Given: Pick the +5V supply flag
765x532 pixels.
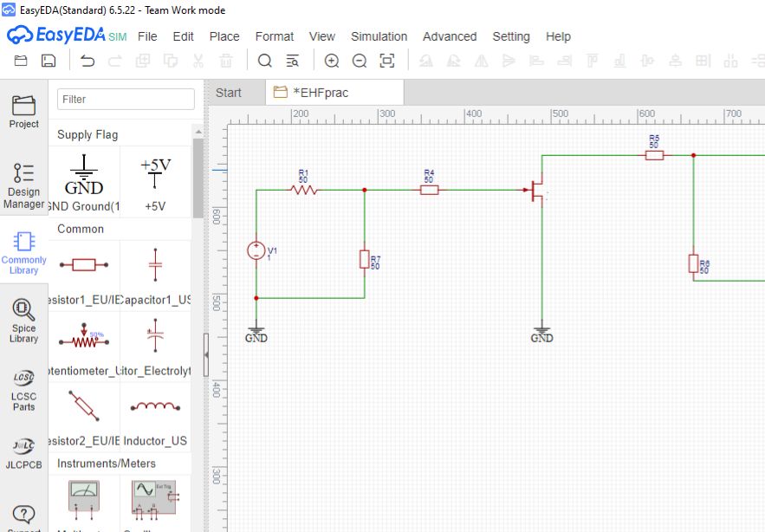Looking at the screenshot, I should click(155, 181).
